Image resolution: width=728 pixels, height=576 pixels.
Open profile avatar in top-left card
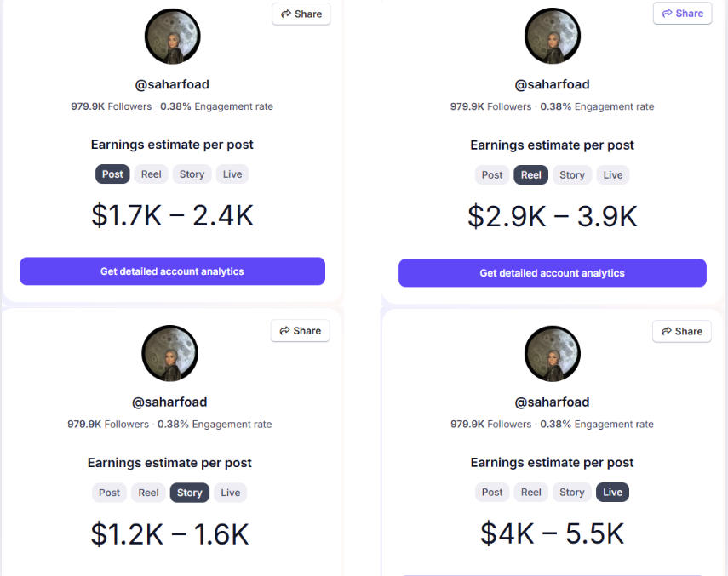click(x=172, y=37)
